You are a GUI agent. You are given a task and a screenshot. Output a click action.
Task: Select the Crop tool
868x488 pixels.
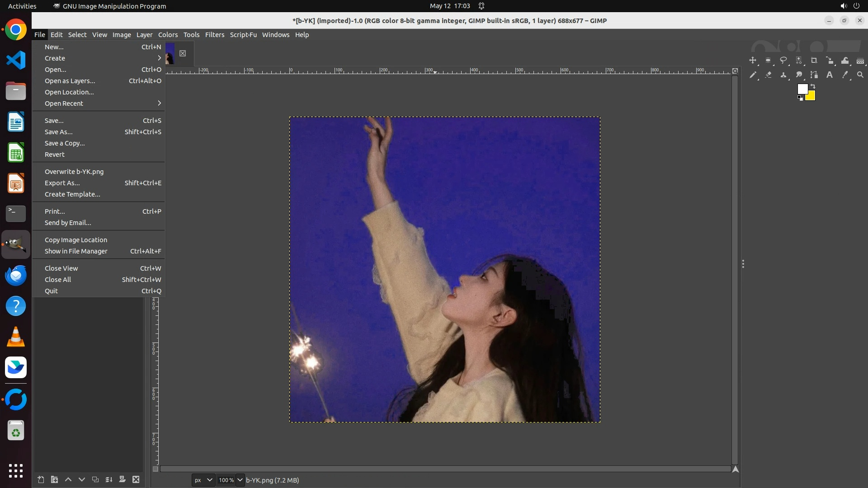pos(814,61)
